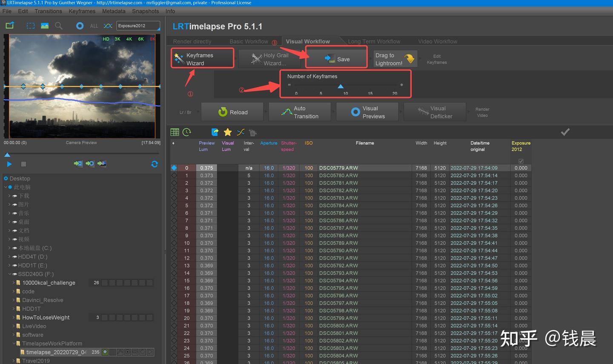Screen dimensions: 613x364
Task: Click the trash can icon above table
Action: 253,132
